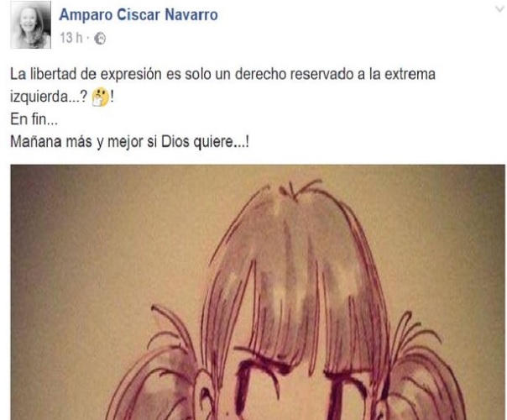Click the Amparo Ciscar Navarro name link

139,15
